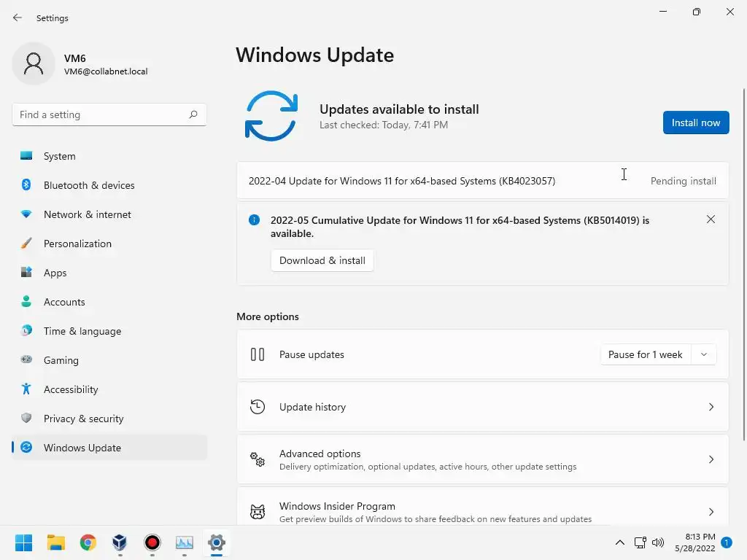747x560 pixels.
Task: Select Apps in sidebar
Action: coord(109,273)
